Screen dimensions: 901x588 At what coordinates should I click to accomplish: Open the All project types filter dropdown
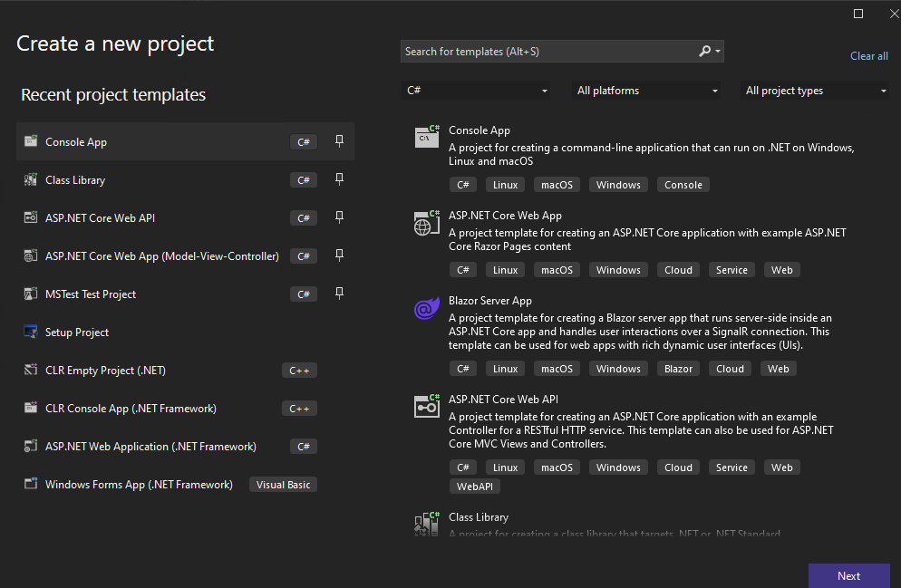[815, 91]
